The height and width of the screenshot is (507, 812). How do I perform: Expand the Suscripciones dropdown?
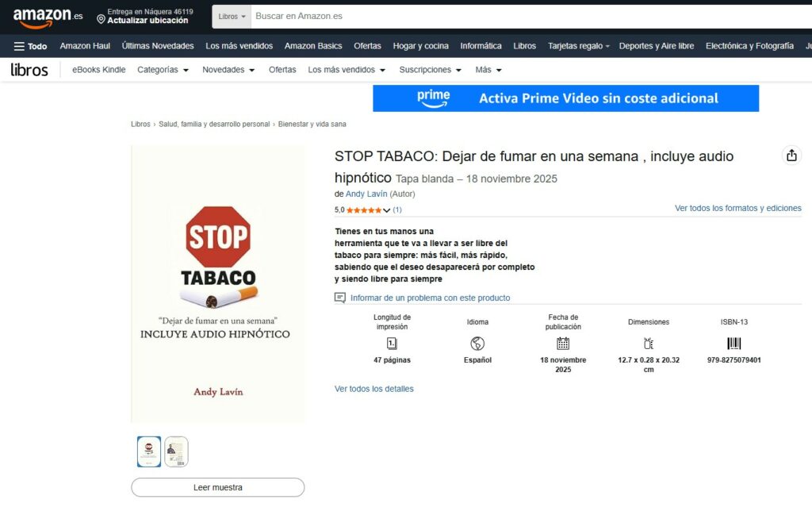(430, 70)
